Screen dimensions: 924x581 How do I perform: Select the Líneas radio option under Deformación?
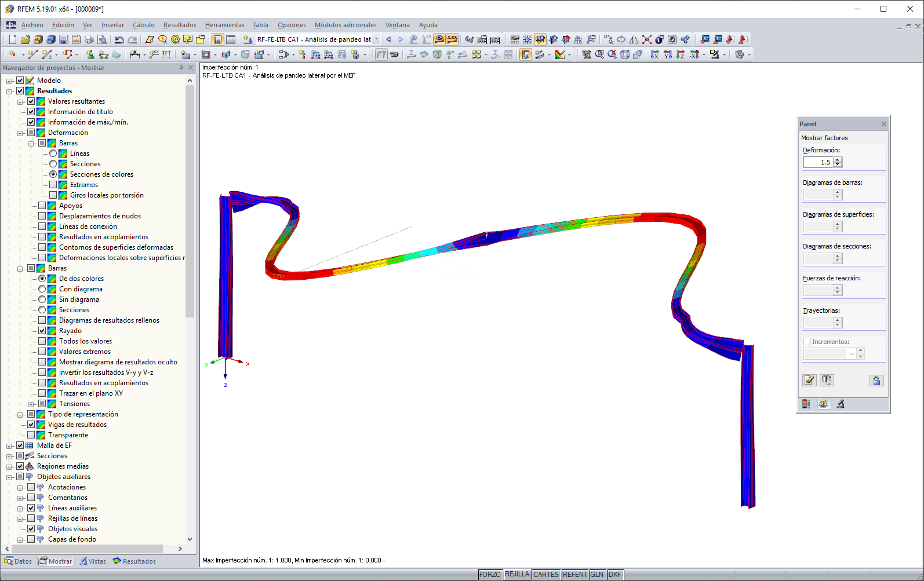coord(53,154)
